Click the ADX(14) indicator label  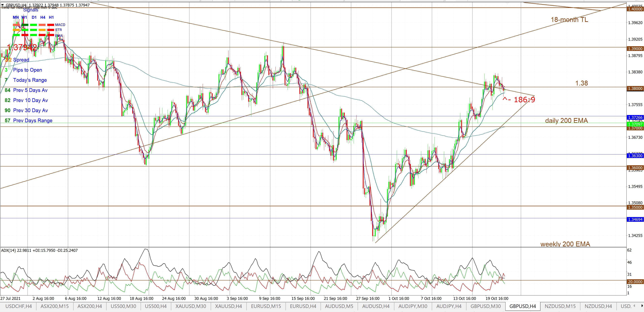[39, 250]
